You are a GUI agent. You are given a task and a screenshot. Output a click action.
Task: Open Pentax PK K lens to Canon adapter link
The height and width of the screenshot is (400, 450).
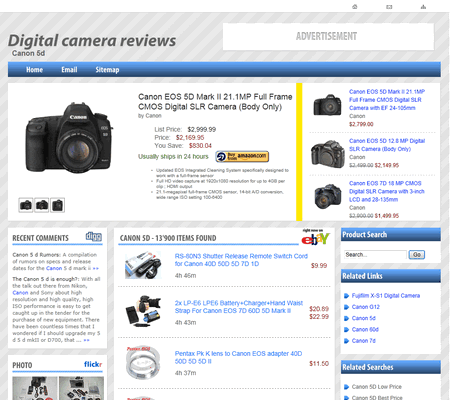click(x=238, y=357)
